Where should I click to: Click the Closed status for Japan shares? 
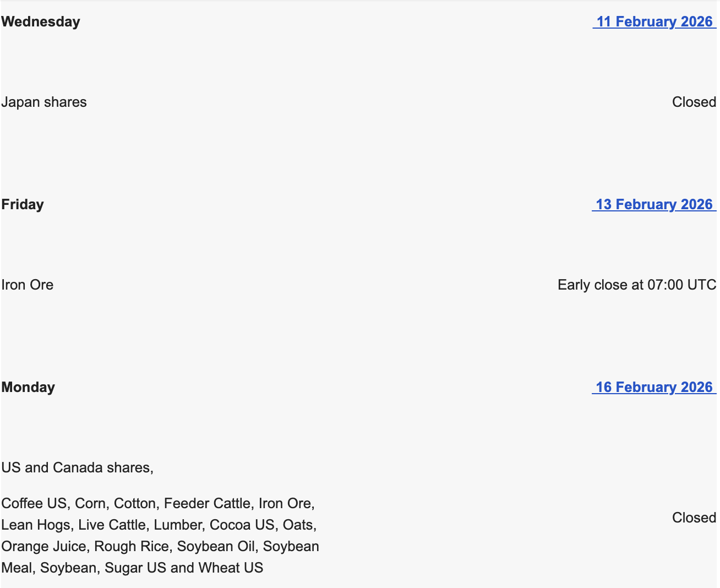(x=694, y=102)
